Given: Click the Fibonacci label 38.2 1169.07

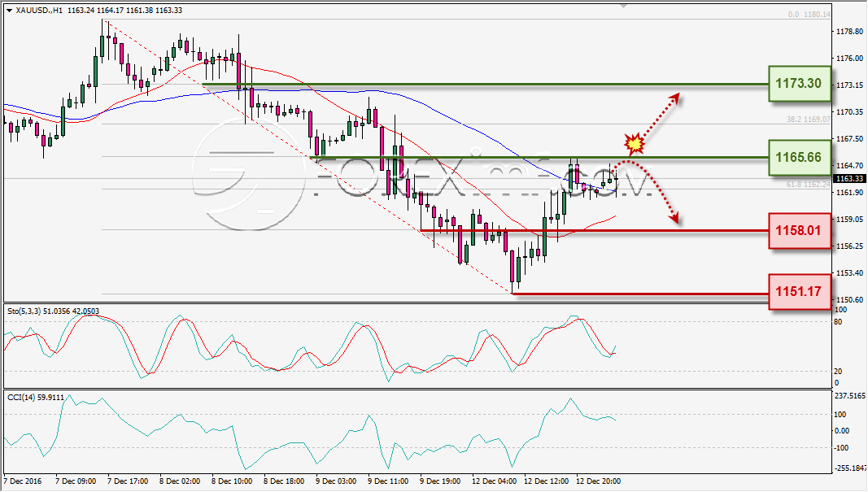Looking at the screenshot, I should [809, 119].
